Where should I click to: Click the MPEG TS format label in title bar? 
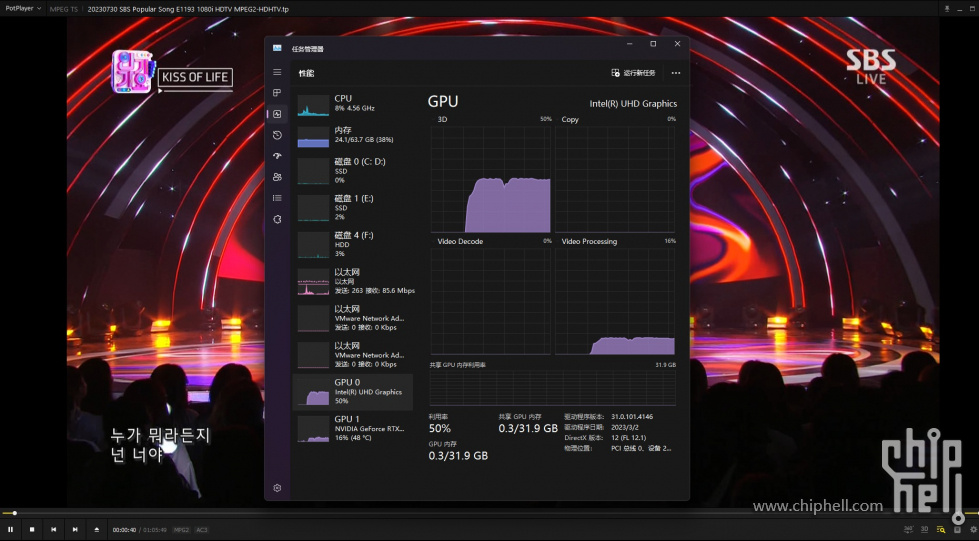(64, 9)
